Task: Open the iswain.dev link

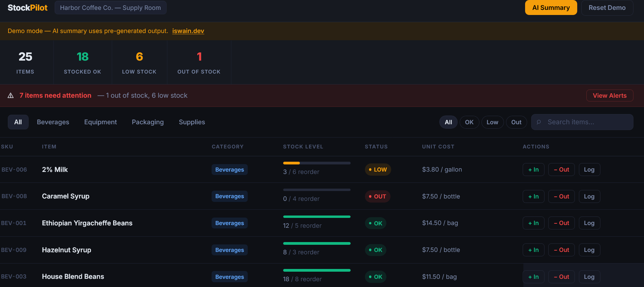Action: point(188,31)
